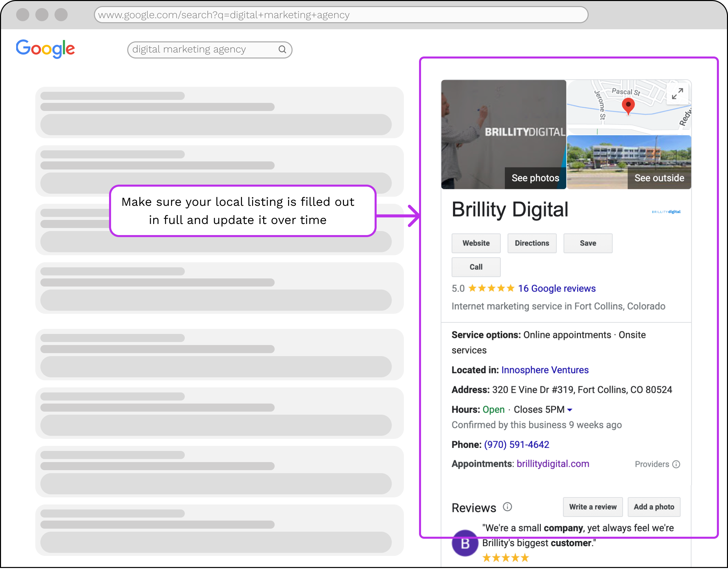Click the Website button
This screenshot has width=728, height=569.
(476, 243)
